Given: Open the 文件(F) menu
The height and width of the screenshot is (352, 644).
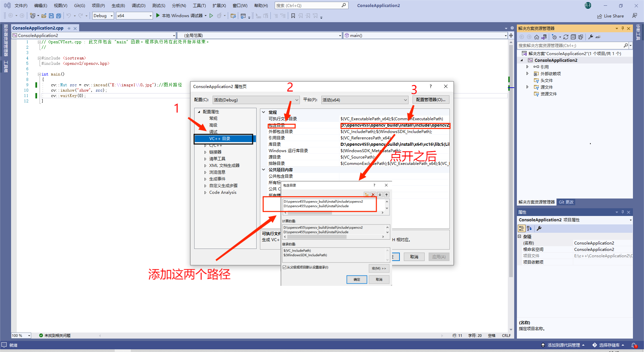Looking at the screenshot, I should pos(21,6).
